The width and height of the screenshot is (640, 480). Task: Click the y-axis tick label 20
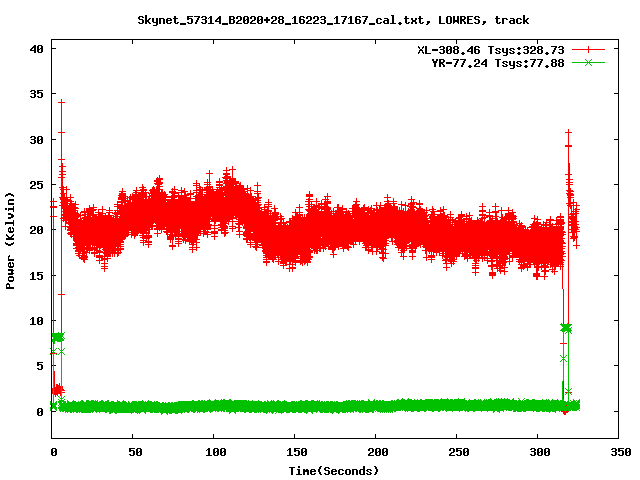coord(36,230)
